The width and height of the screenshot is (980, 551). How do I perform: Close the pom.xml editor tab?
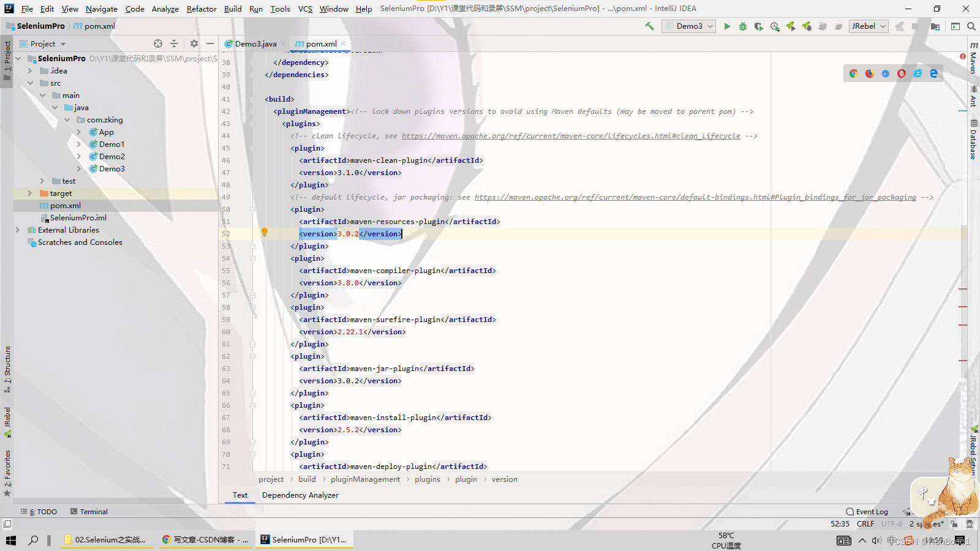343,43
